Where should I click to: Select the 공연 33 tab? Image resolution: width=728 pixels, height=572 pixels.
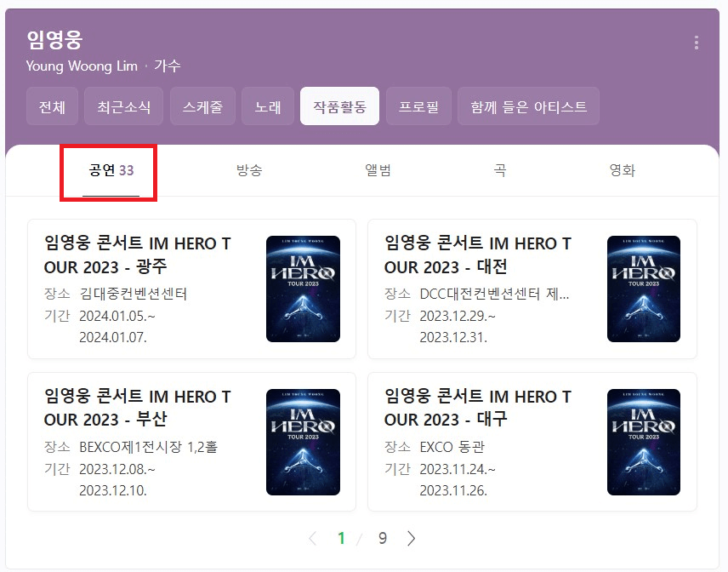point(105,170)
